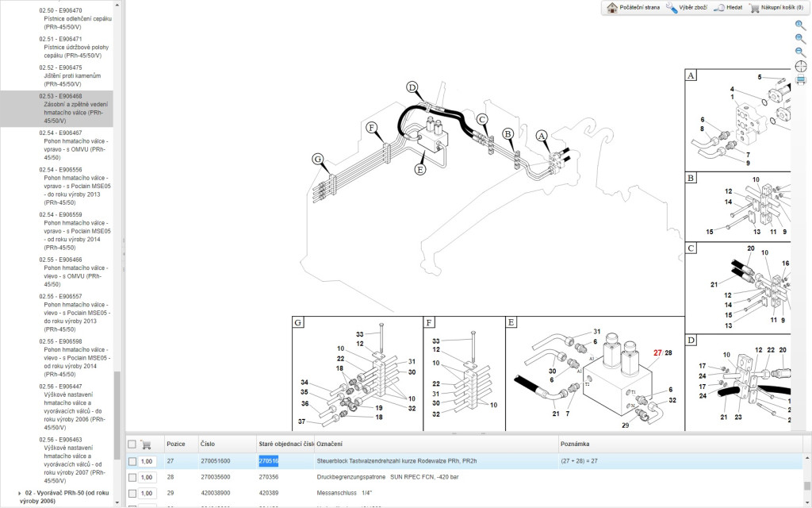This screenshot has width=812, height=508.
Task: Click the quantity field for position 27
Action: click(147, 461)
